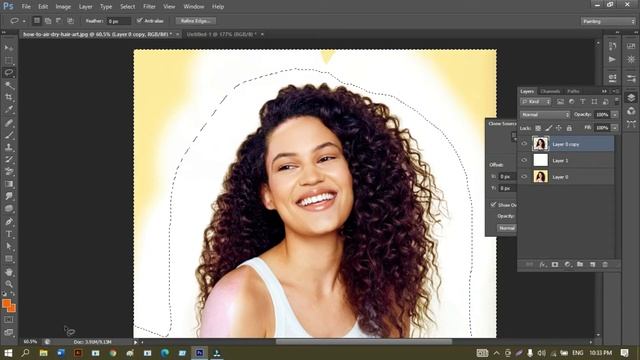640x360 pixels.
Task: Switch to the Untitled-1 document tab
Action: click(221, 34)
